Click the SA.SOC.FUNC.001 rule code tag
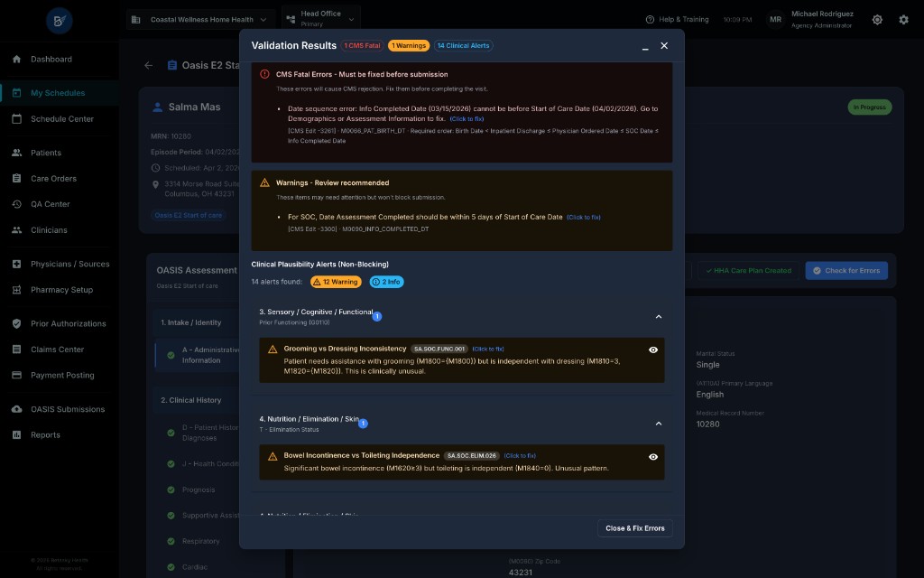 point(439,350)
